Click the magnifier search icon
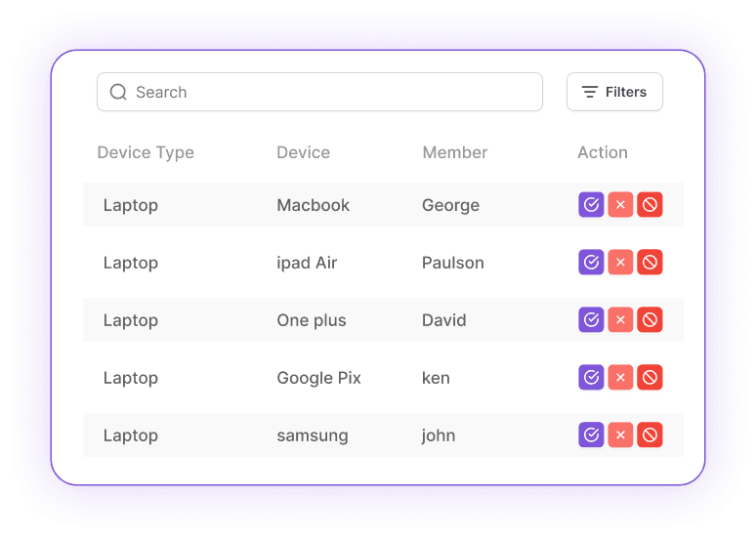Image resolution: width=756 pixels, height=538 pixels. click(x=118, y=93)
